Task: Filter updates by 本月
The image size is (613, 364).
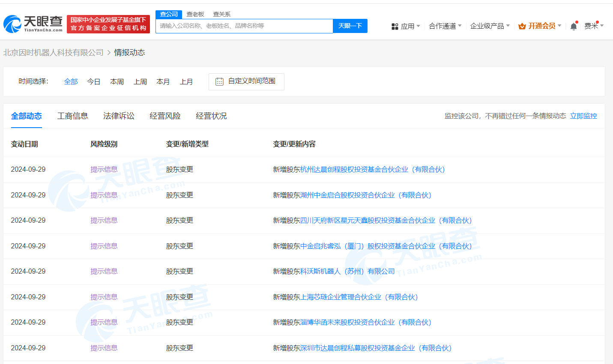Action: pos(163,81)
